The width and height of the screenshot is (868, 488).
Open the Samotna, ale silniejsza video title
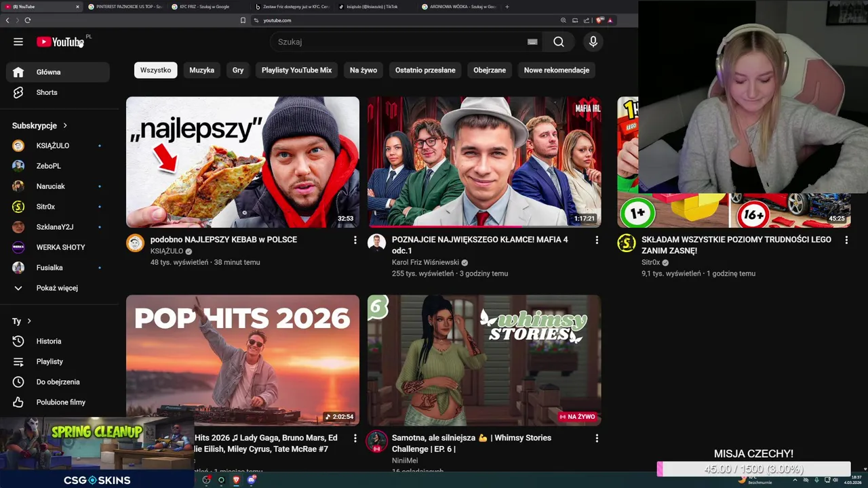click(471, 443)
